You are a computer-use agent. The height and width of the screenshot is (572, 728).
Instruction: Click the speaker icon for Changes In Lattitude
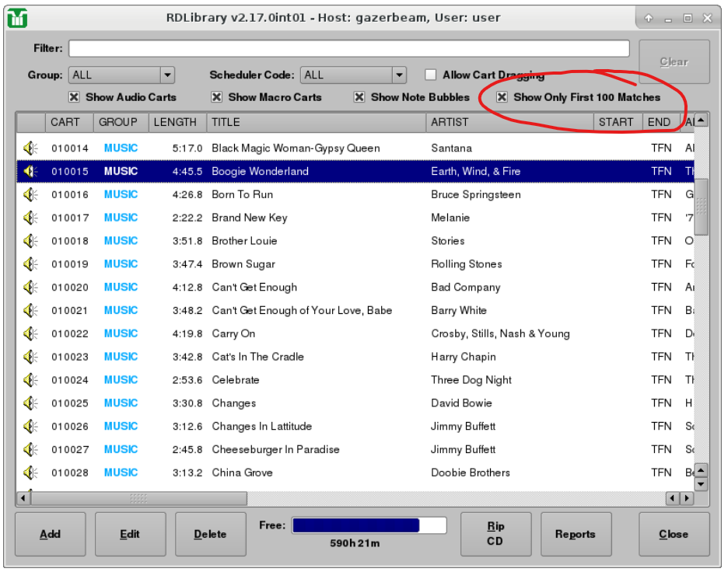coord(30,427)
